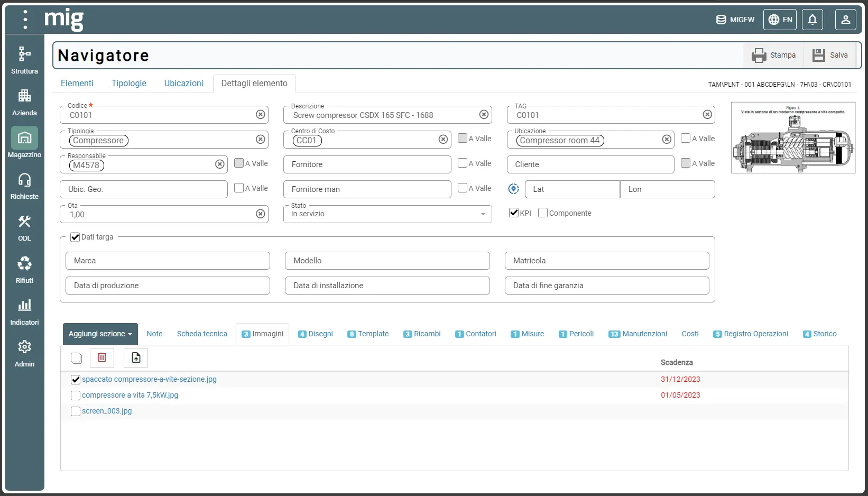Click the compressor section thumbnail image
Screen dimensions: 868x496
click(x=793, y=137)
